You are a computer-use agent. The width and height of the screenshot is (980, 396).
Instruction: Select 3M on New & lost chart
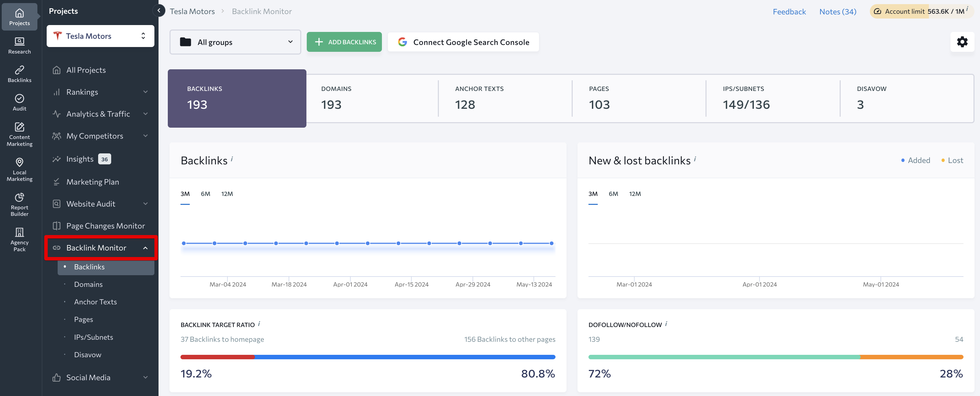coord(593,194)
